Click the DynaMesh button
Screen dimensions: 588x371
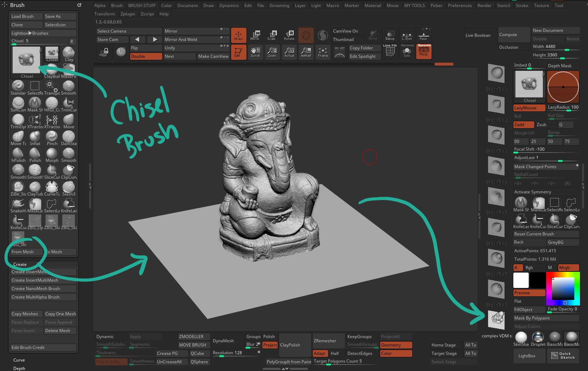tap(227, 341)
